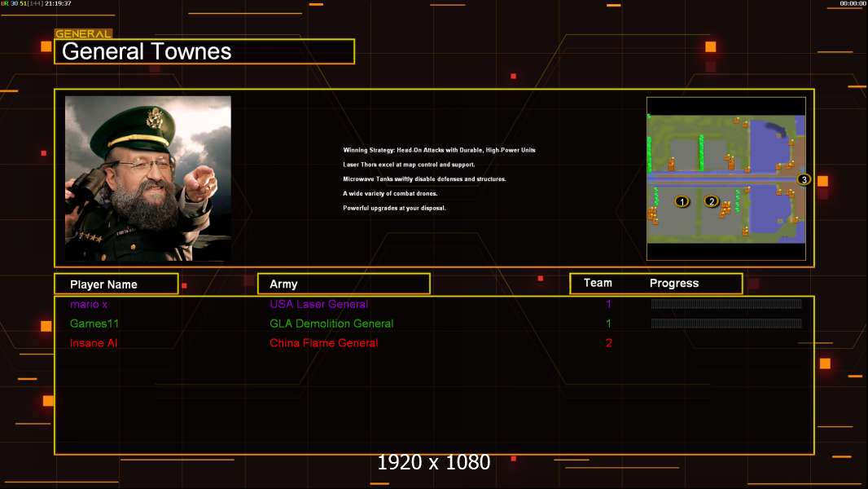Click the Progress column label
868x489 pixels.
[x=673, y=283]
